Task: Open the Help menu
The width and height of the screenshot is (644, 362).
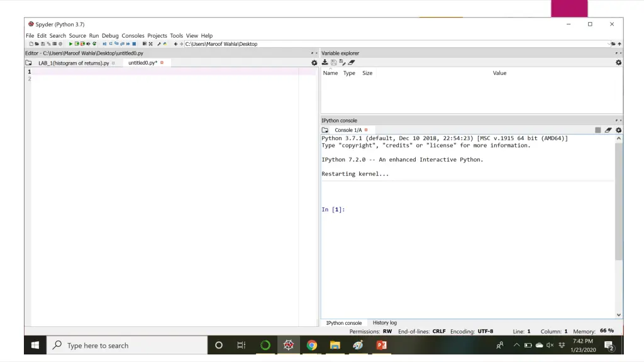Action: [207, 36]
